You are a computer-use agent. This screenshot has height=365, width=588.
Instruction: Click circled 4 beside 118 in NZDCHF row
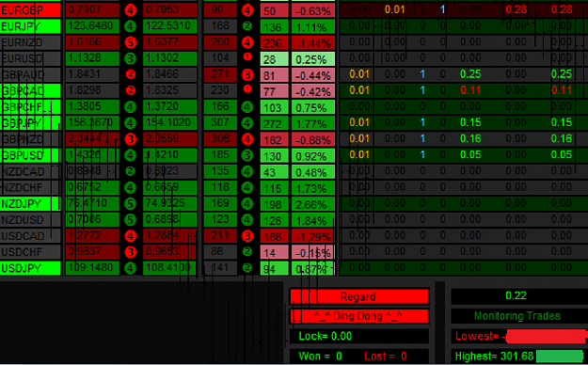click(x=247, y=187)
